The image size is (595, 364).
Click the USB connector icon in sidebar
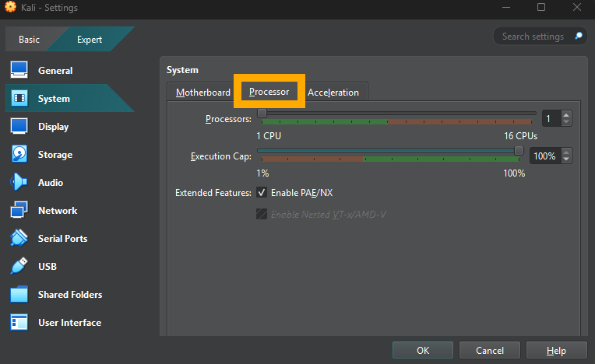(19, 266)
